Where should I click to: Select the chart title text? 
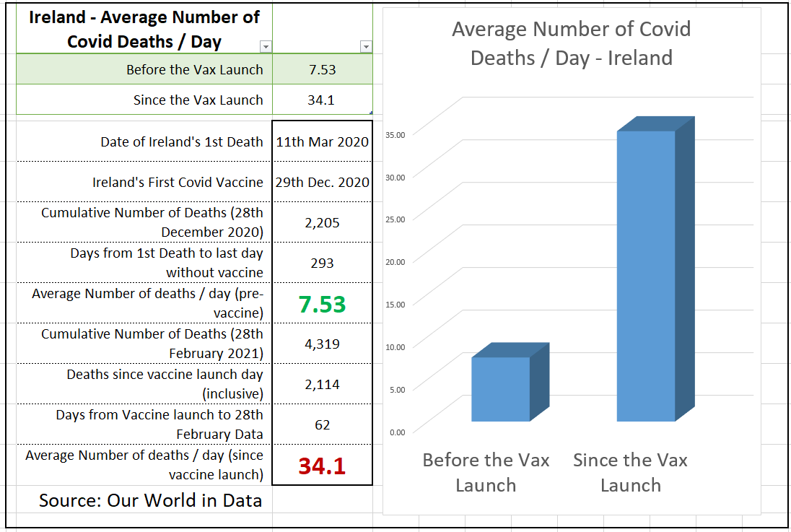571,43
